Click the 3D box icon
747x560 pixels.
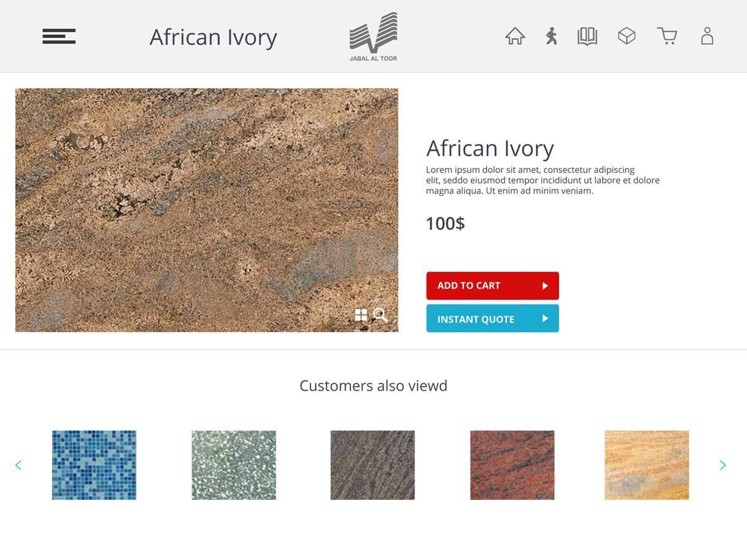click(627, 36)
